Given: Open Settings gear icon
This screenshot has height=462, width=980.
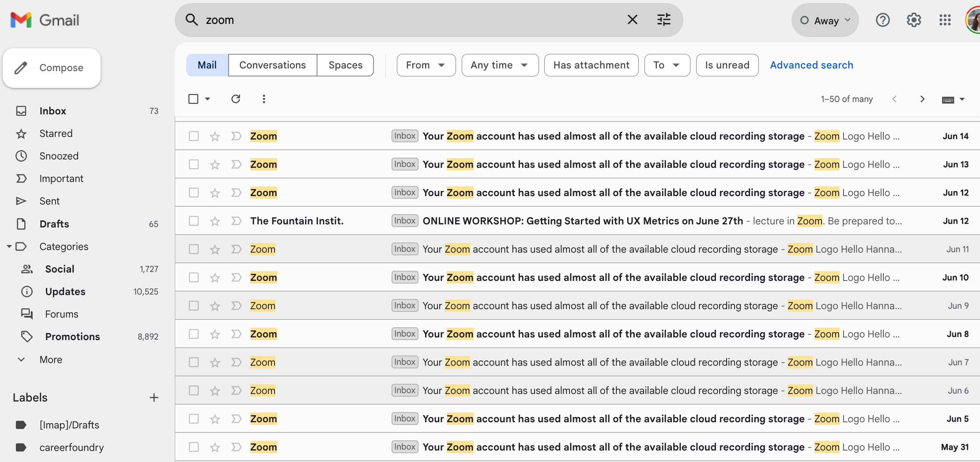Looking at the screenshot, I should click(914, 20).
